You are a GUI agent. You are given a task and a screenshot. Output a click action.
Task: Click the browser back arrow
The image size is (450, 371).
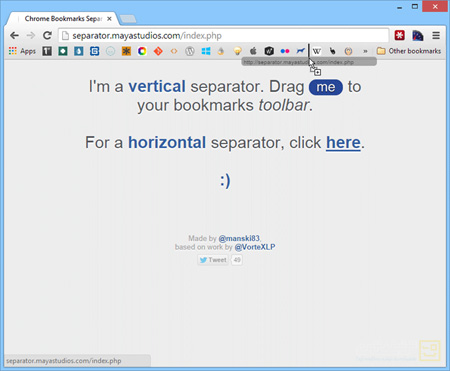pos(14,35)
